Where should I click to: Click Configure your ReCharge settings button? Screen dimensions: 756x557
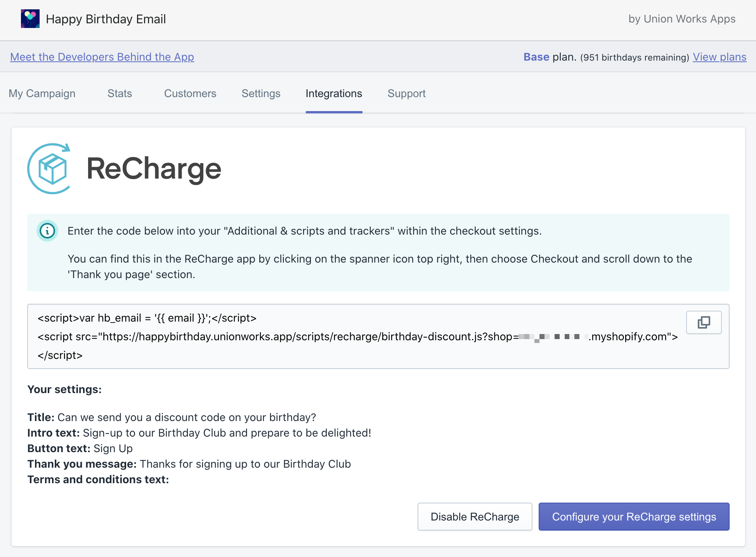point(634,517)
